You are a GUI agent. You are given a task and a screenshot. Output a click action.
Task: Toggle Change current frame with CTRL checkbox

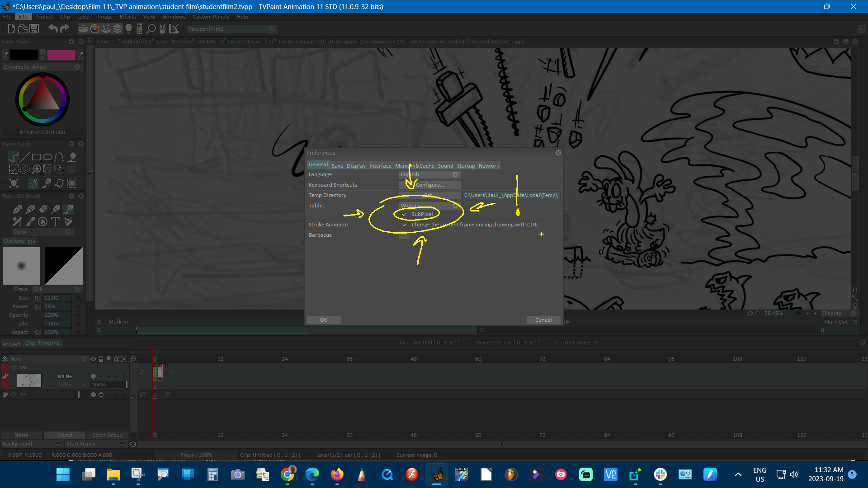click(x=404, y=225)
